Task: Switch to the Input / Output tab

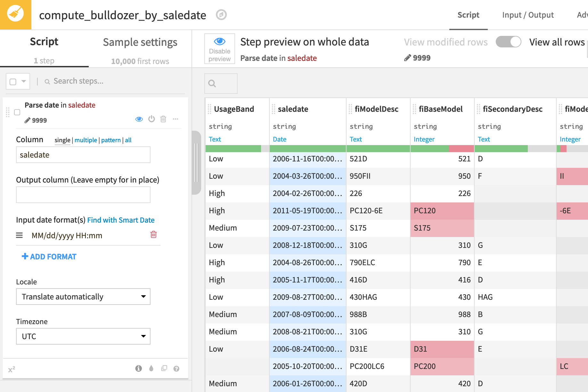Action: point(528,15)
